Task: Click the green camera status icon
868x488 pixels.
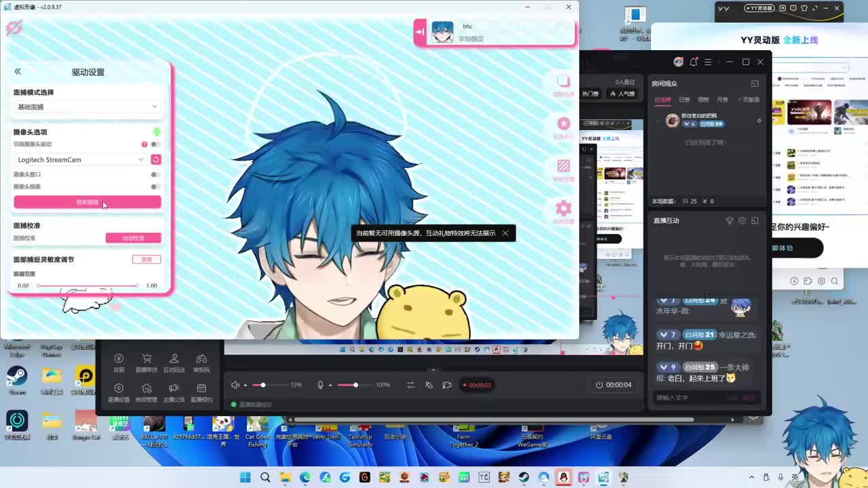Action: tap(157, 131)
